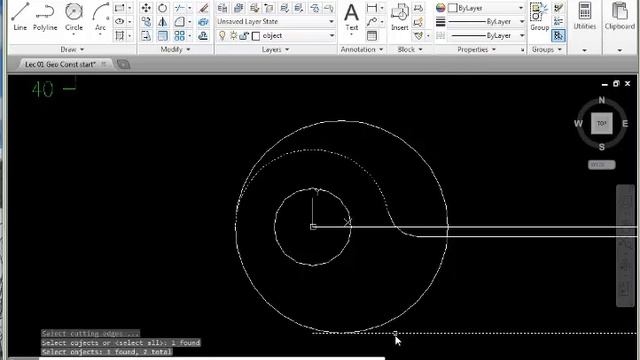Expand the Annotation panel
Image resolution: width=640 pixels, height=360 pixels.
pyautogui.click(x=362, y=49)
